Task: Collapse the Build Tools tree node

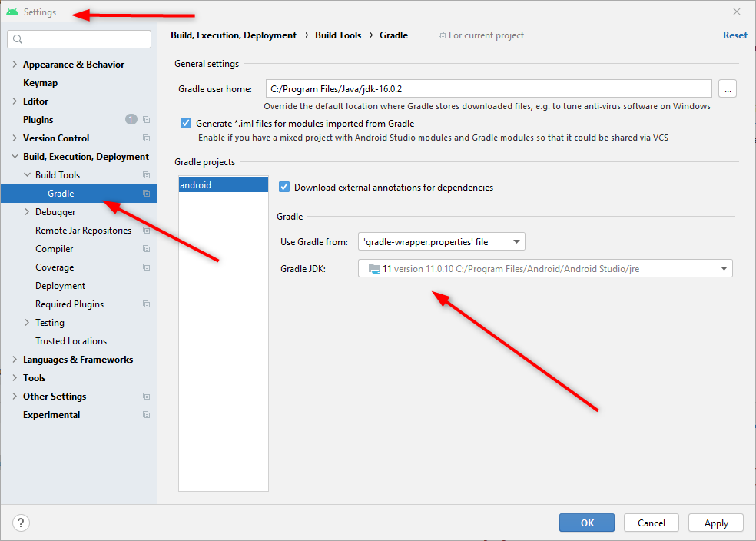Action: pyautogui.click(x=27, y=175)
